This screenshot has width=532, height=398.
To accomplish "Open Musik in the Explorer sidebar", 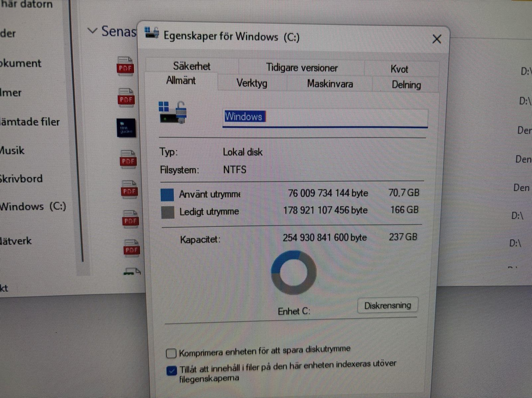I will click(x=12, y=150).
